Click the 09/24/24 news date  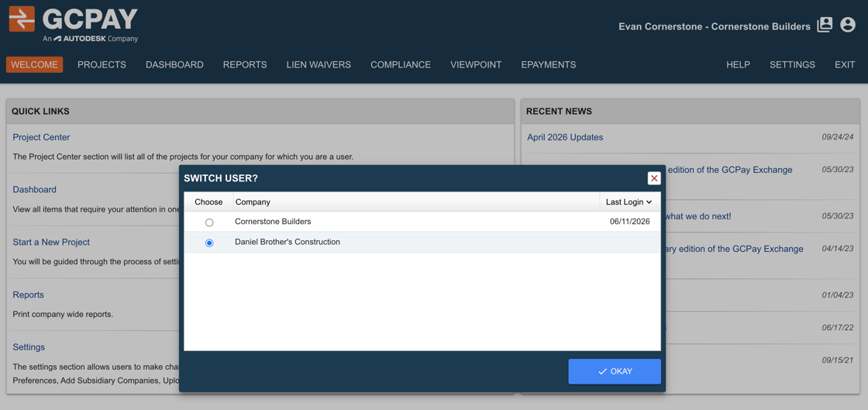pos(838,137)
